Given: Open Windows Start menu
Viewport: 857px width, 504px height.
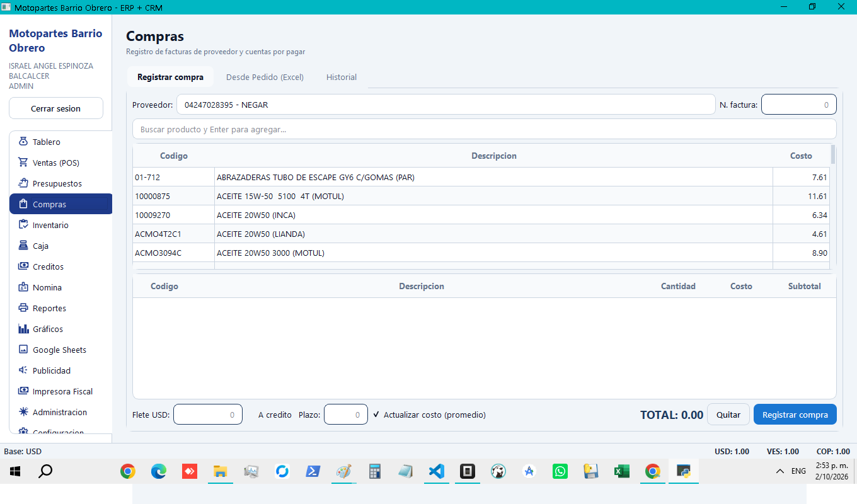Looking at the screenshot, I should [15, 471].
